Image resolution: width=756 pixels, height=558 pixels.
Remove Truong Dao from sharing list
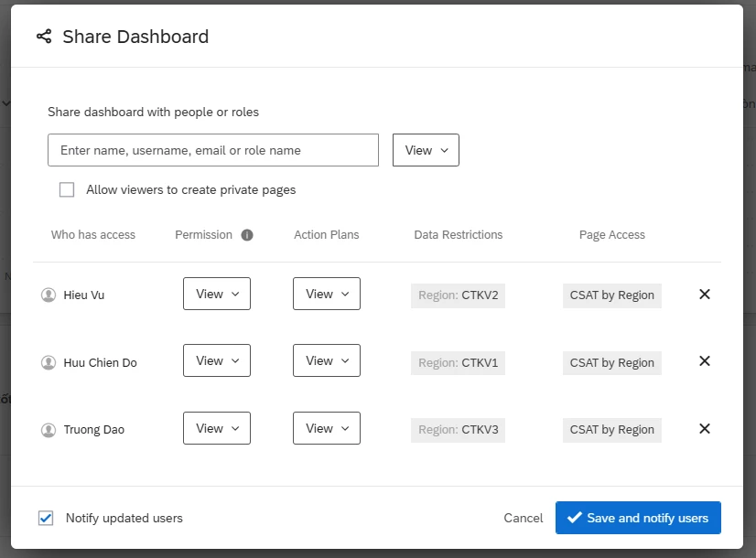click(x=705, y=428)
